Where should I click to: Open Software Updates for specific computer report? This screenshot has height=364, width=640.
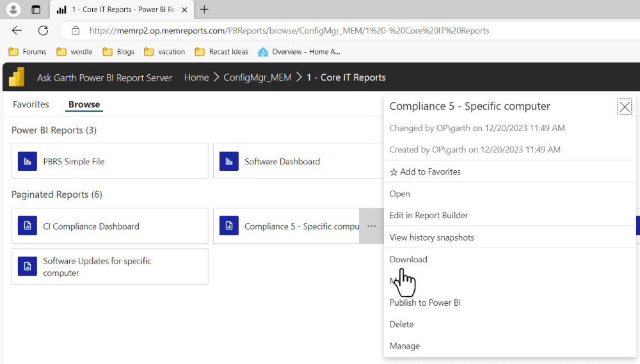(x=110, y=267)
